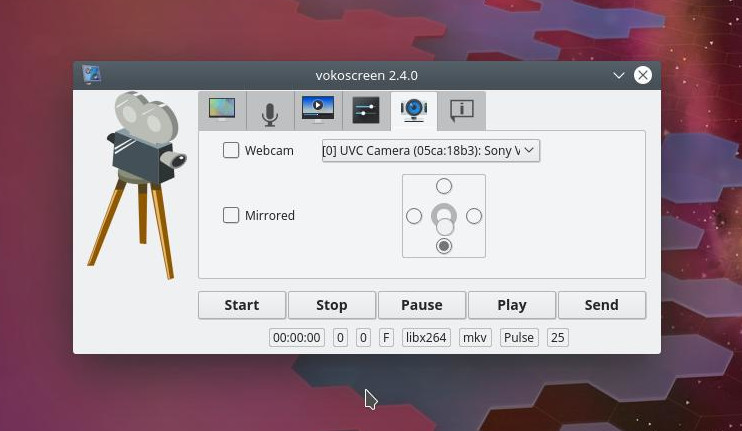742x431 pixels.
Task: Click the 00:00:00 timer display
Action: (297, 338)
